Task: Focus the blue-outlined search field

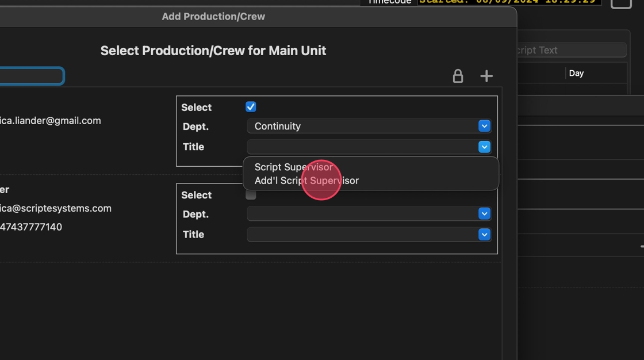Action: pyautogui.click(x=32, y=76)
